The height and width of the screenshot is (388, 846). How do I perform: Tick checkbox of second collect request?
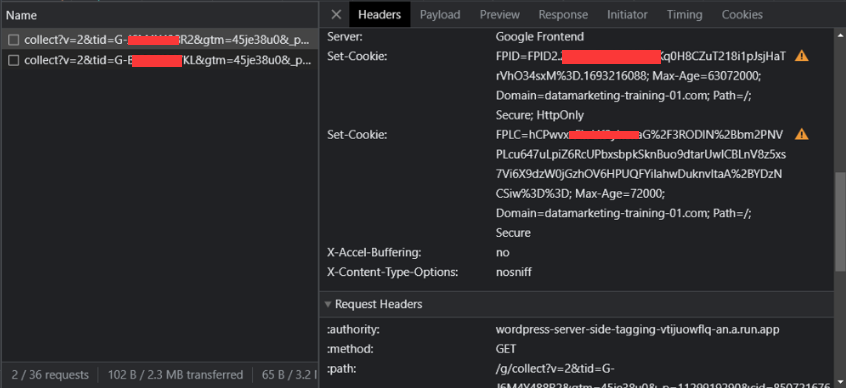pos(14,60)
